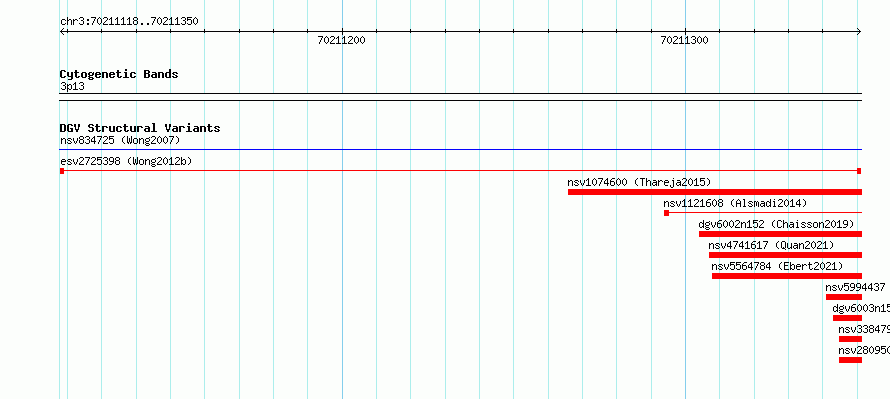This screenshot has width=890, height=399.
Task: Open variant dgv6002n152 (Chaisson2019) label
Action: coord(776,224)
